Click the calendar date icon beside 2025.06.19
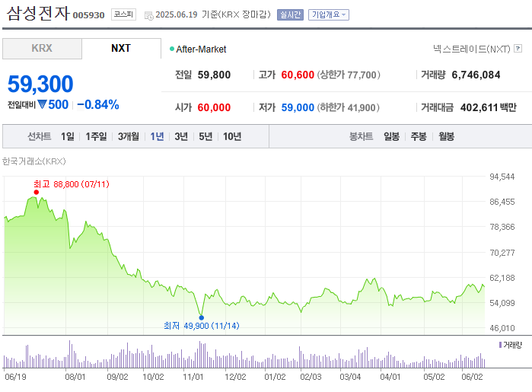Screen dimensions: 532x392 [x=149, y=16]
